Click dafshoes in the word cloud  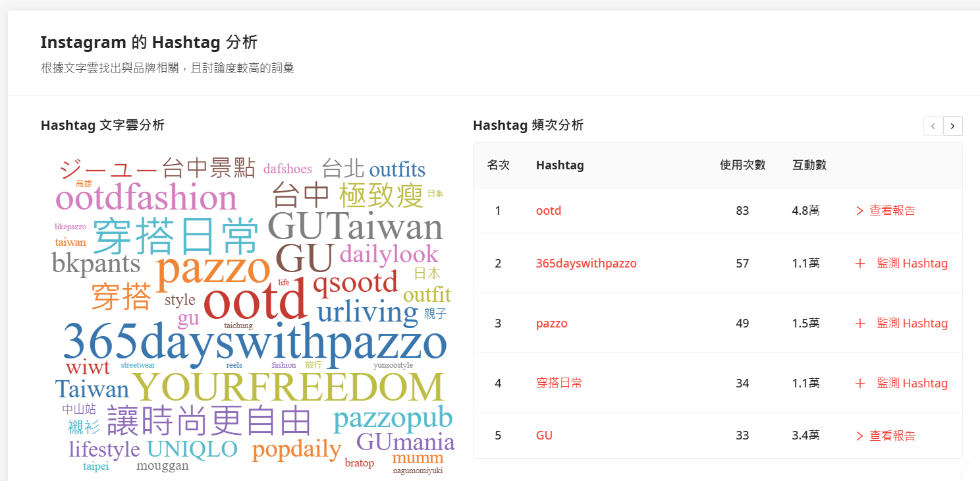pos(288,169)
